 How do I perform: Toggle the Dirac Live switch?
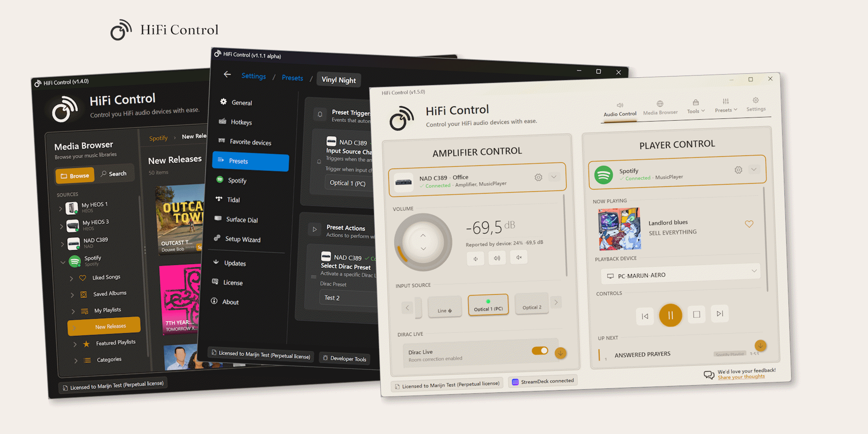540,351
